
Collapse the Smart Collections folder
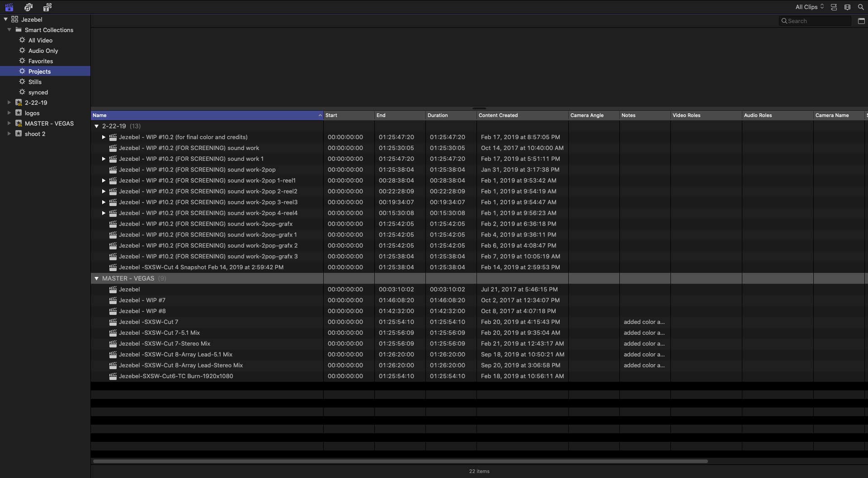point(9,30)
